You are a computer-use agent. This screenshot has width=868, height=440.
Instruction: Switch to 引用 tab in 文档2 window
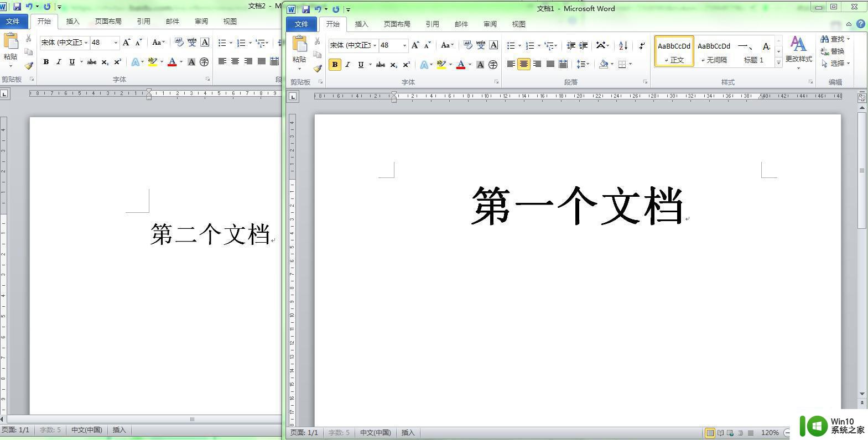coord(143,21)
